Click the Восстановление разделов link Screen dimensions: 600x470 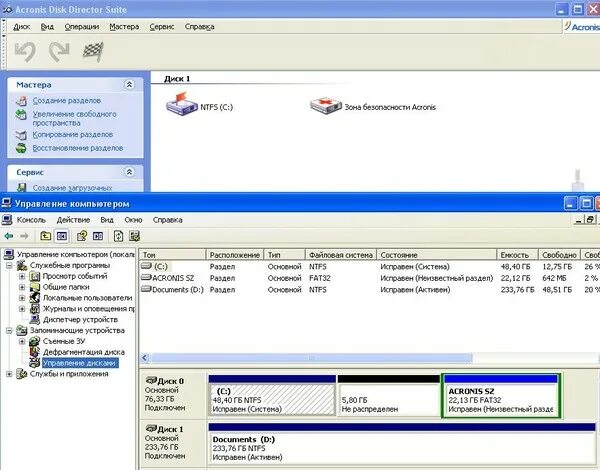78,148
